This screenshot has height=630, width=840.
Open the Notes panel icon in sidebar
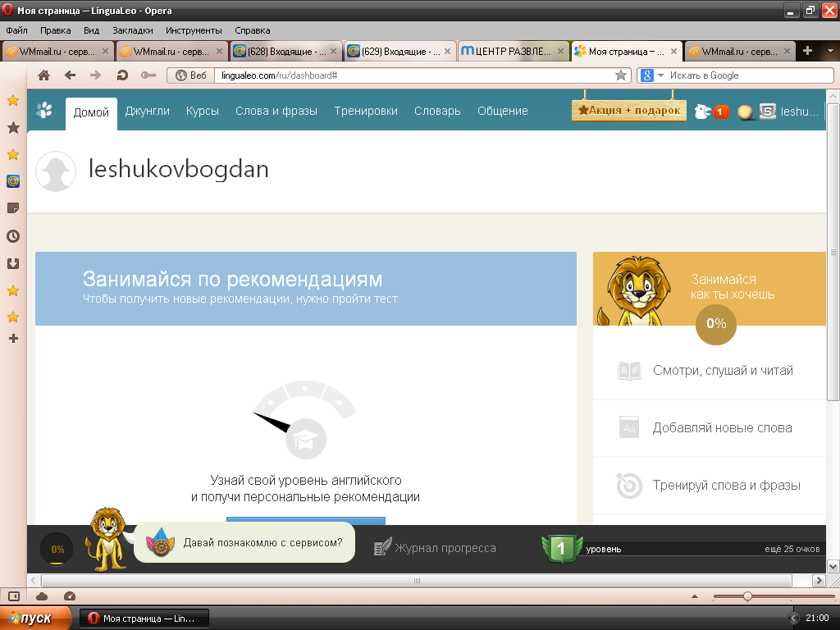(x=13, y=208)
